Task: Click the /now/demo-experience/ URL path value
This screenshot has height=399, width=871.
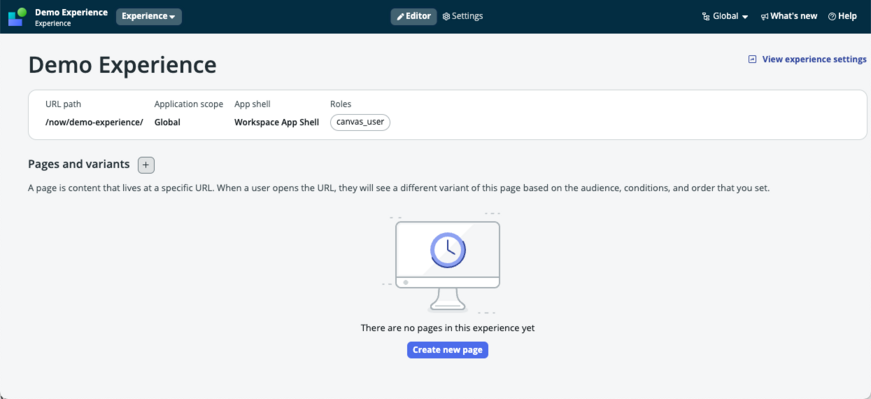Action: (x=94, y=122)
